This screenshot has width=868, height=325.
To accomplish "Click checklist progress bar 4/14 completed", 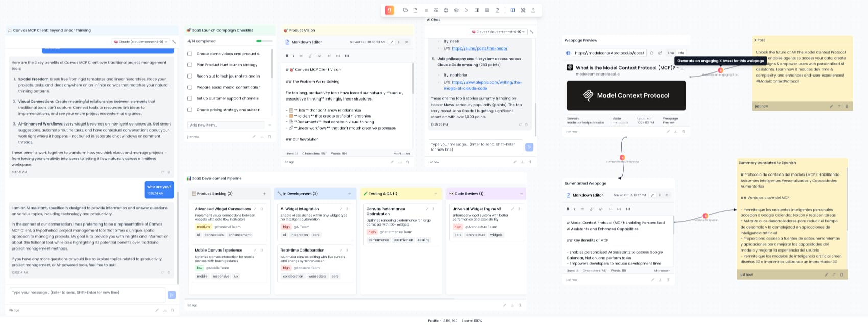I will [x=266, y=41].
